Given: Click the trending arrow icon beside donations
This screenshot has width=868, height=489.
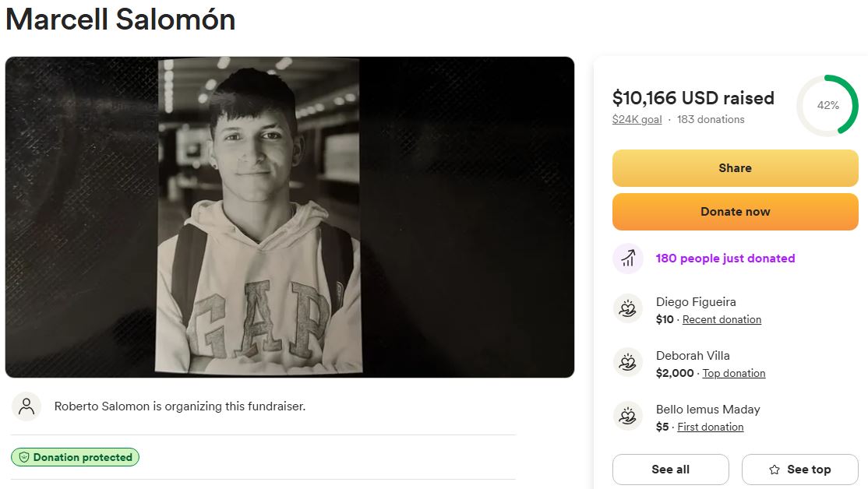Looking at the screenshot, I should [x=628, y=259].
